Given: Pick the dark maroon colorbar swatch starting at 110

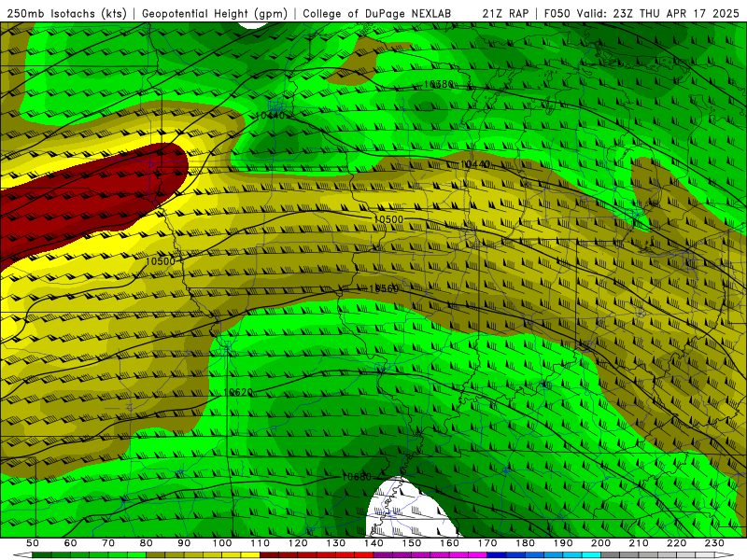Looking at the screenshot, I should pos(270,555).
